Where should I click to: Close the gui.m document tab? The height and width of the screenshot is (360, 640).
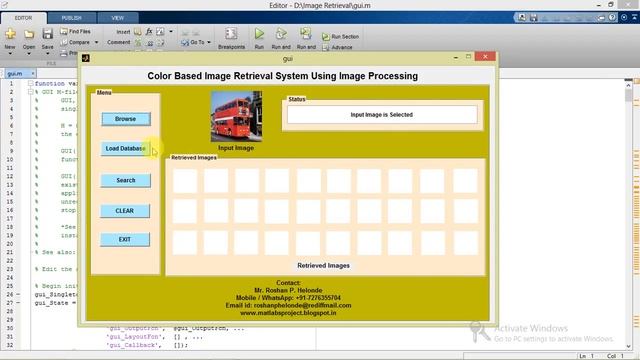[33, 73]
